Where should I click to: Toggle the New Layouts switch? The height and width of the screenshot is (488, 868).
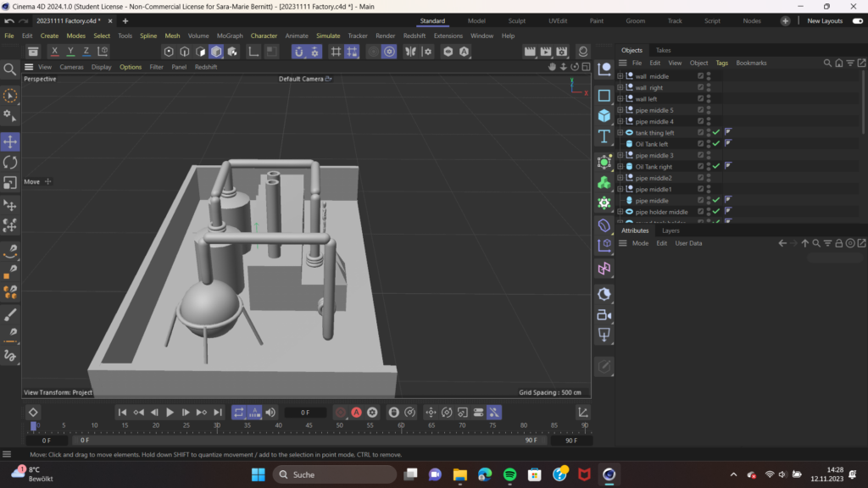click(x=856, y=21)
